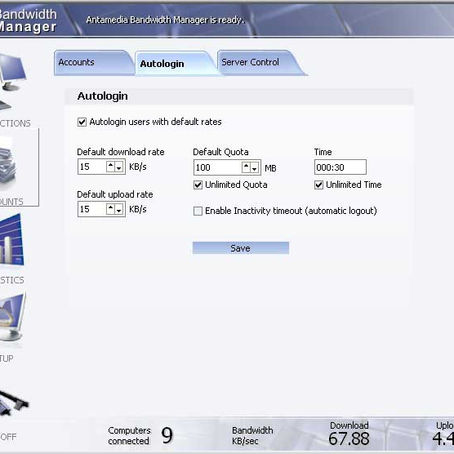
Task: Open the Statistics bar chart icon
Action: [x=12, y=240]
